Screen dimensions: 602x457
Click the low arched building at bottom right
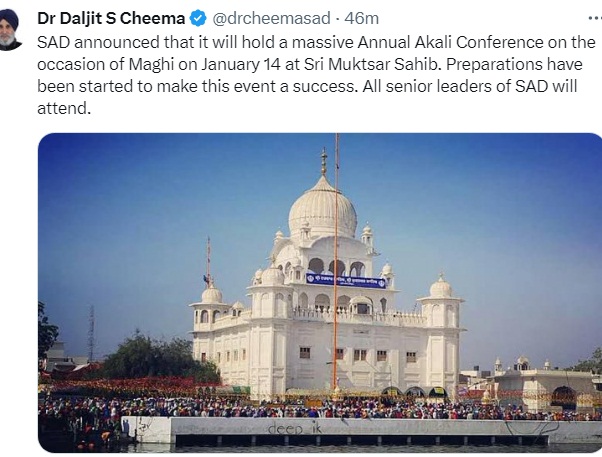(x=545, y=390)
